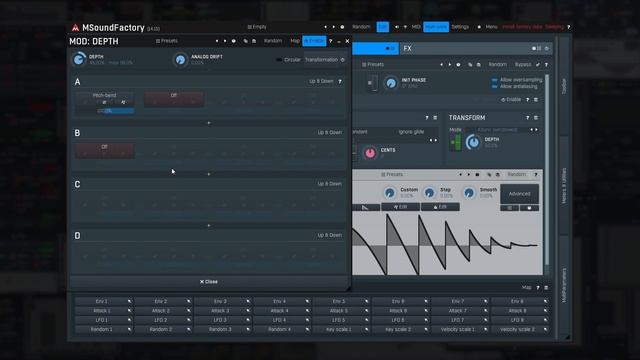Click the menu icon beside bottom Map button
Viewport: 640px width, 360px height.
pos(546,288)
